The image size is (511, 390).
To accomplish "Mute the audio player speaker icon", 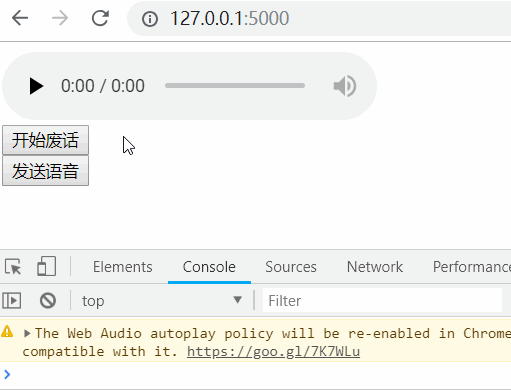I will [345, 86].
